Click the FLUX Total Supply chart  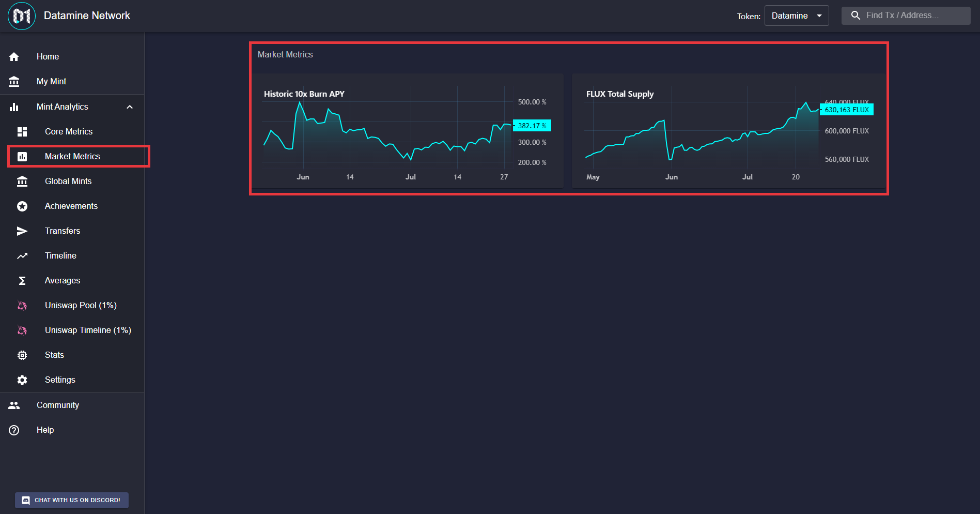pos(728,131)
